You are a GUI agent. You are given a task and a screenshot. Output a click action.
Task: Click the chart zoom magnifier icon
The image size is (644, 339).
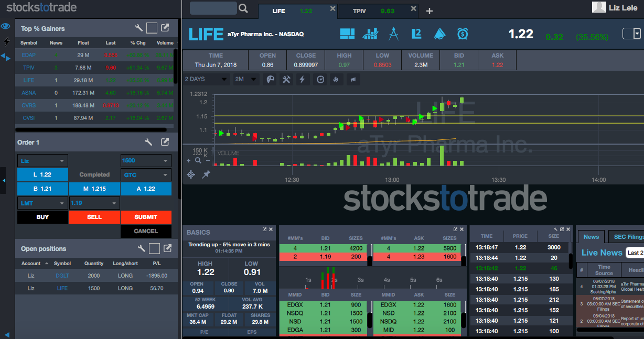(x=198, y=160)
